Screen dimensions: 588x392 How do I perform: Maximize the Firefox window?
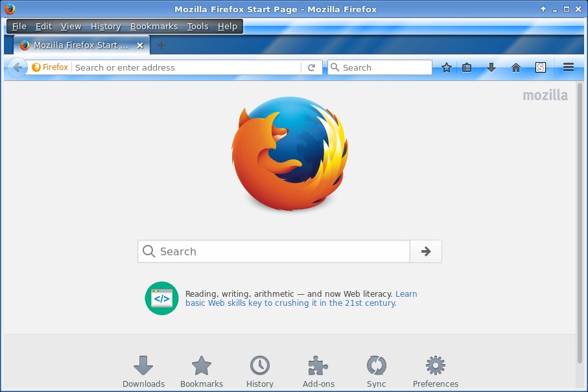tap(567, 9)
